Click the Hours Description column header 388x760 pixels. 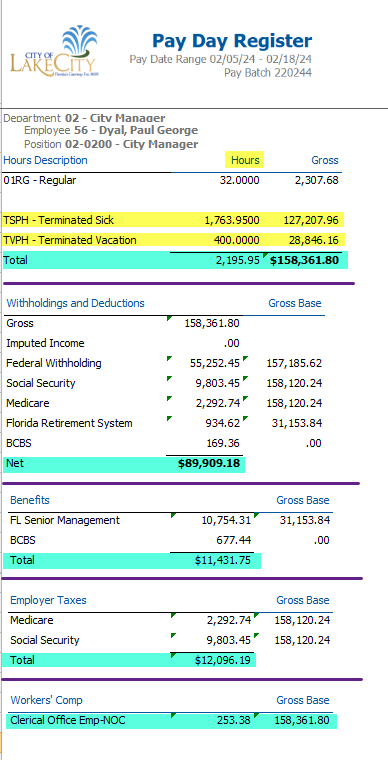click(45, 160)
